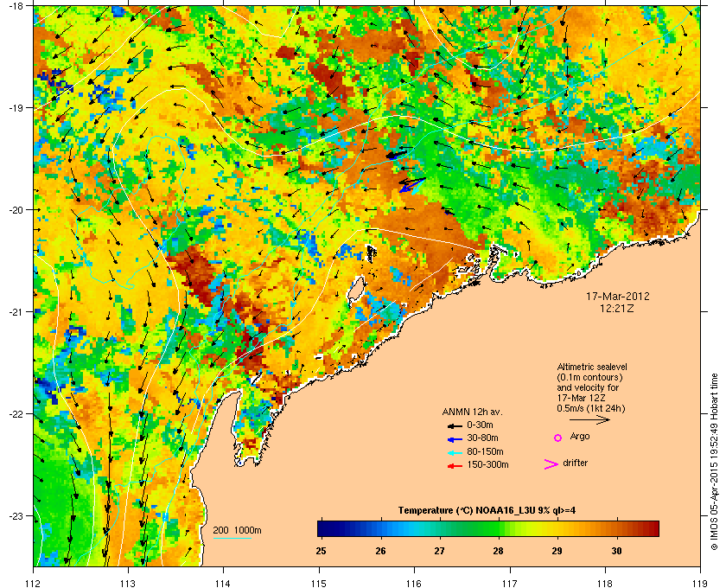Click the 80-150m legend label
This screenshot has height=588, width=726.
click(485, 451)
